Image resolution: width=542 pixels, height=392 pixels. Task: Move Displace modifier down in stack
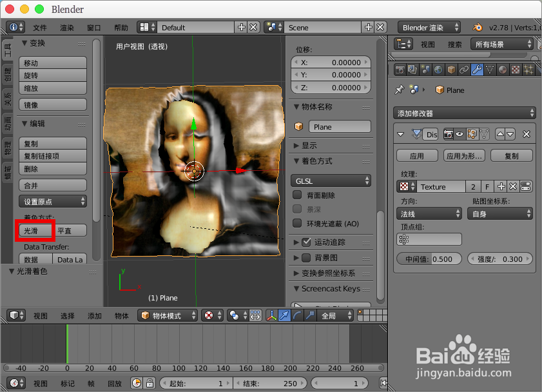coord(510,134)
